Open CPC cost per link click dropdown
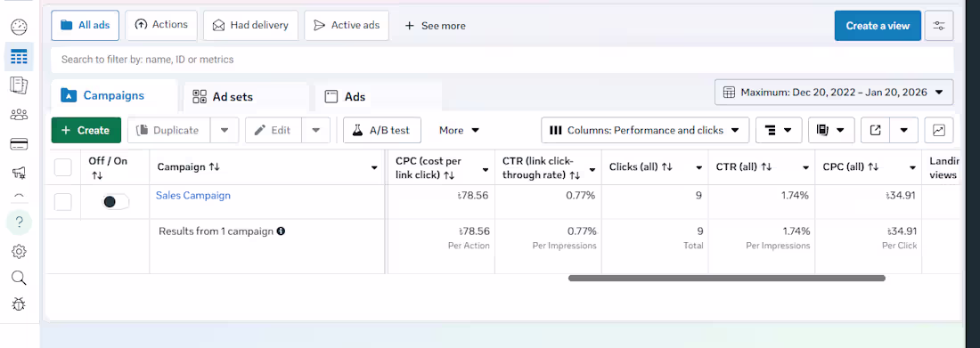980x348 pixels. pyautogui.click(x=486, y=170)
